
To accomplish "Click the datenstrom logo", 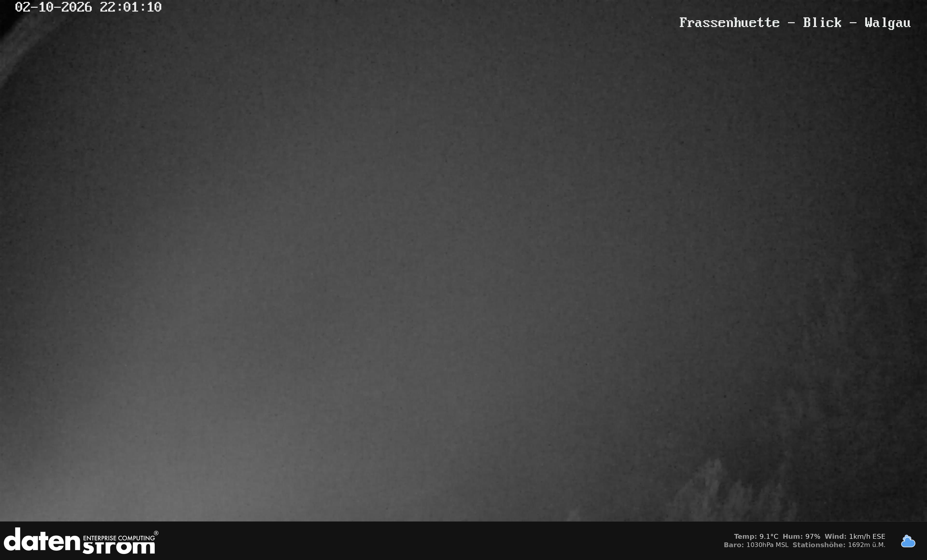I will tap(81, 541).
